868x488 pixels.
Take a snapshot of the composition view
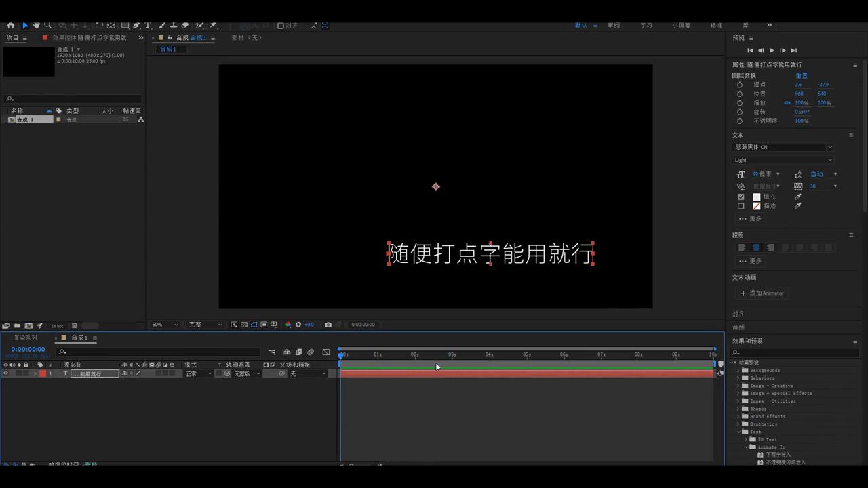click(328, 324)
